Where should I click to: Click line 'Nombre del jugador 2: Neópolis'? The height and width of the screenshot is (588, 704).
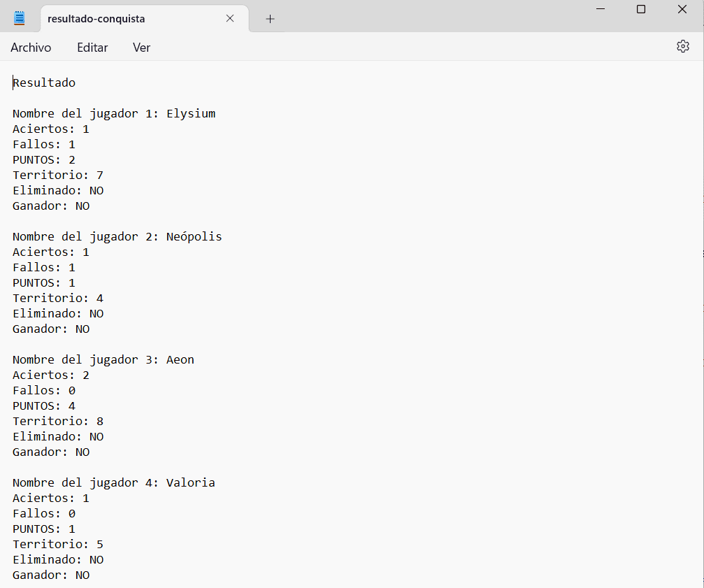tap(117, 236)
